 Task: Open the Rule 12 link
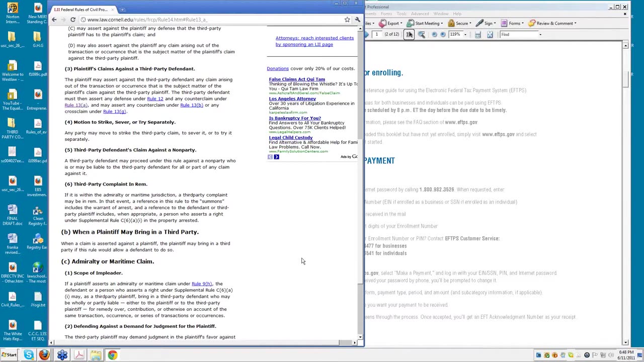(155, 99)
